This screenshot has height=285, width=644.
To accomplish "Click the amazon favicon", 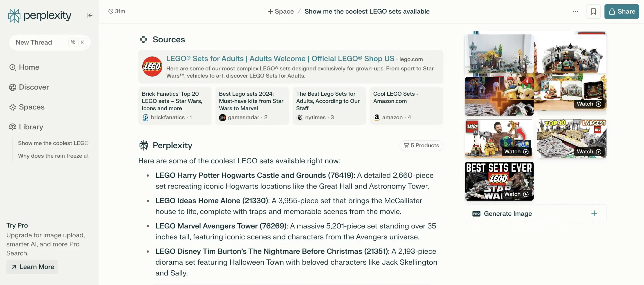I will (377, 118).
